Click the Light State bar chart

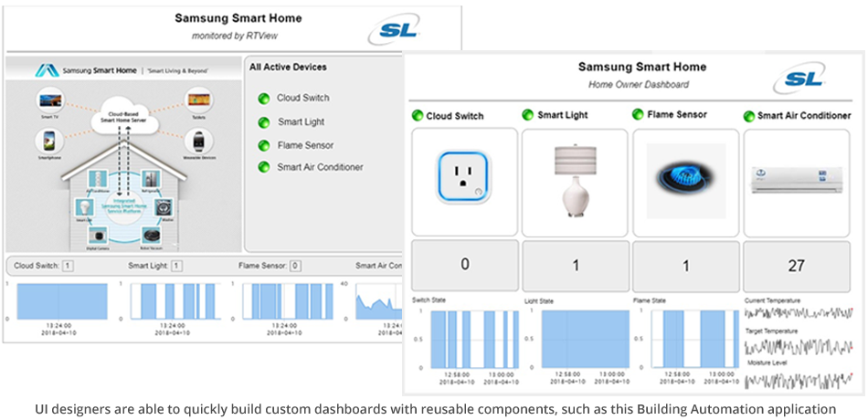[585, 340]
